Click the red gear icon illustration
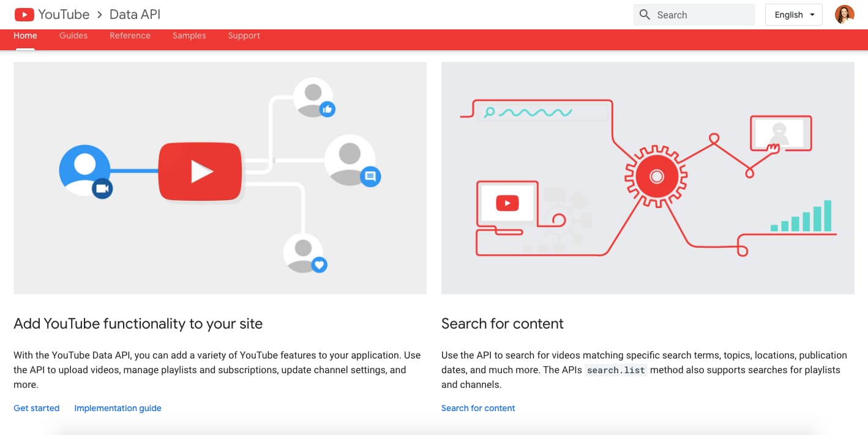 [656, 177]
